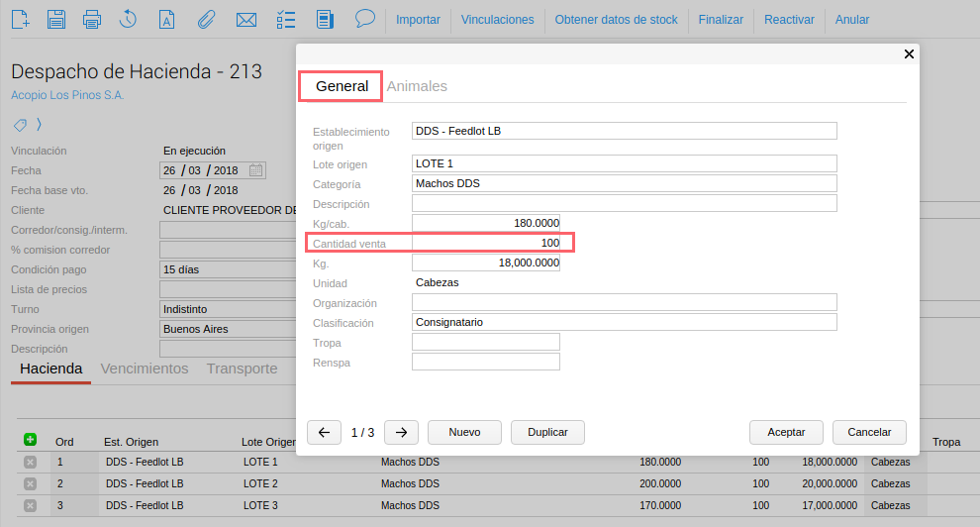The image size is (980, 527).
Task: Click the printer icon in toolbar
Action: (x=92, y=19)
